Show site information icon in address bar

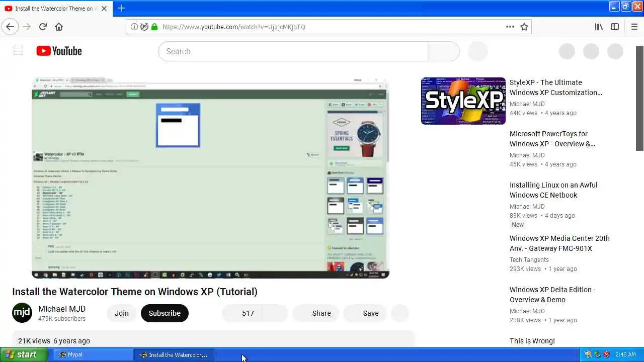click(x=134, y=27)
